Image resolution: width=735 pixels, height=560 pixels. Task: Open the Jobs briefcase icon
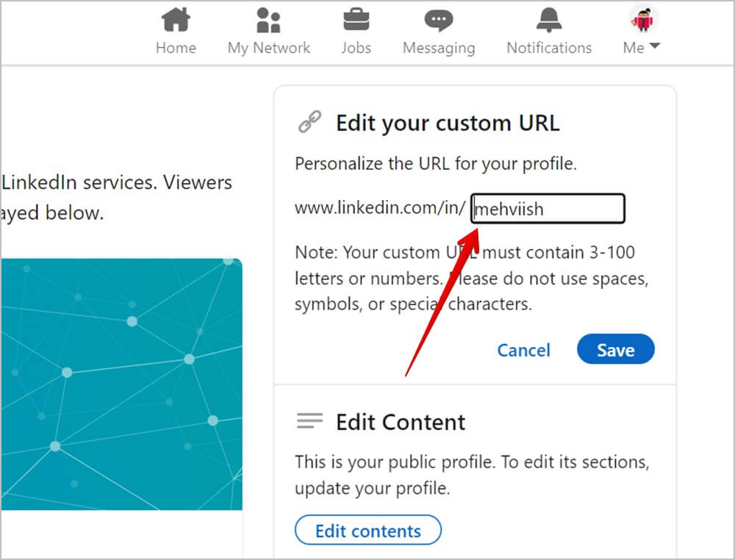point(356,20)
